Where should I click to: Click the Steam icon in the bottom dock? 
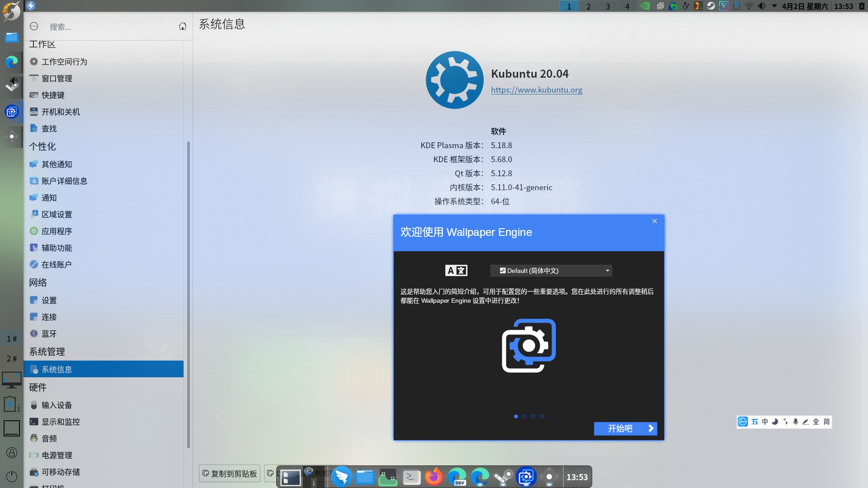click(503, 477)
